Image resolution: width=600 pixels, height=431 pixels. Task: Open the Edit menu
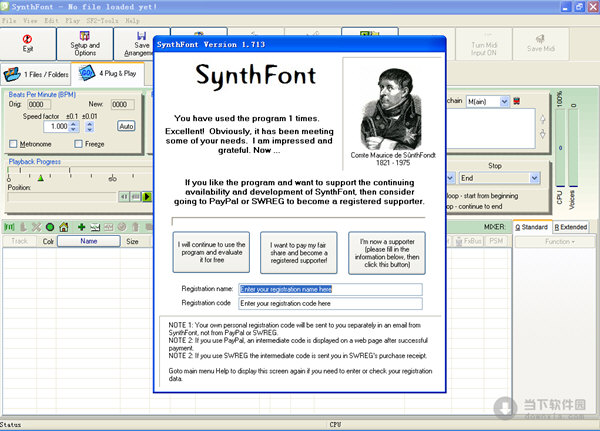pos(51,21)
